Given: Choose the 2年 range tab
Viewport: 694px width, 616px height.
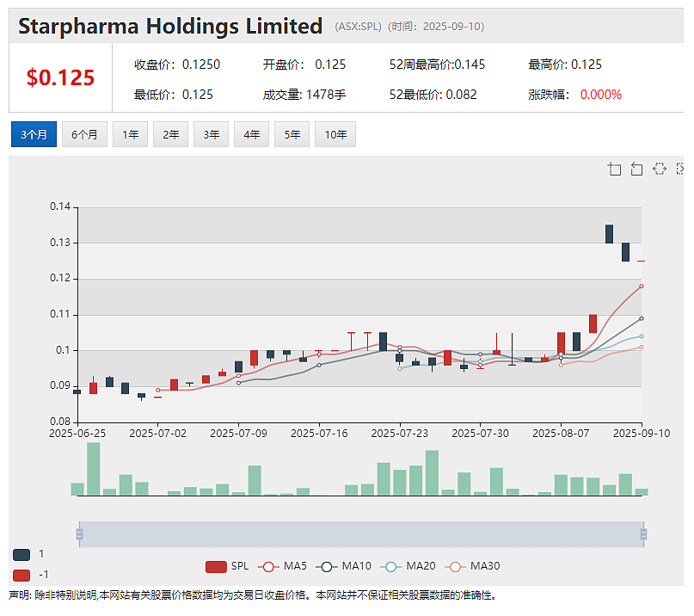Looking at the screenshot, I should tap(170, 134).
